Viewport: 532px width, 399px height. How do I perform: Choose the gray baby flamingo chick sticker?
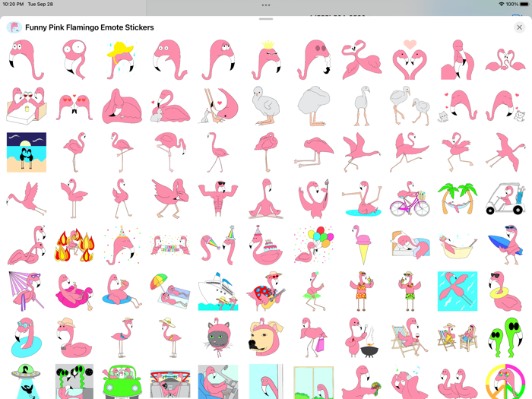[x=266, y=106]
